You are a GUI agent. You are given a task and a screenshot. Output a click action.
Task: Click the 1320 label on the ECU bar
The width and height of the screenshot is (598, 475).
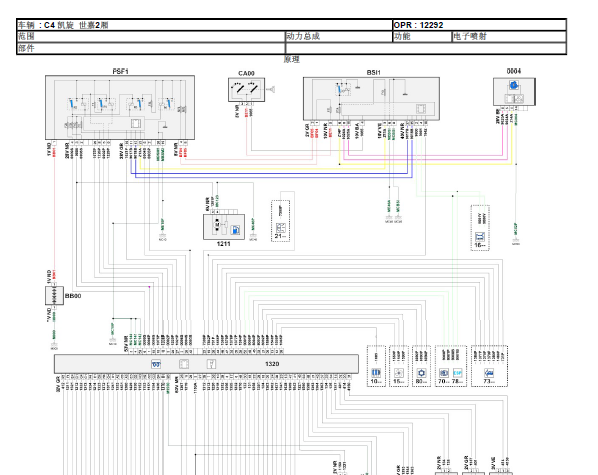272,364
